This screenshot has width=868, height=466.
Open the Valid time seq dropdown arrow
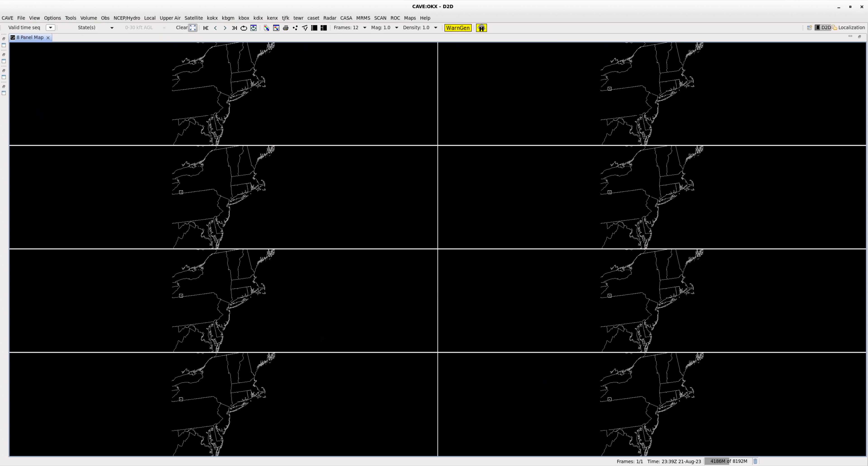tap(50, 28)
